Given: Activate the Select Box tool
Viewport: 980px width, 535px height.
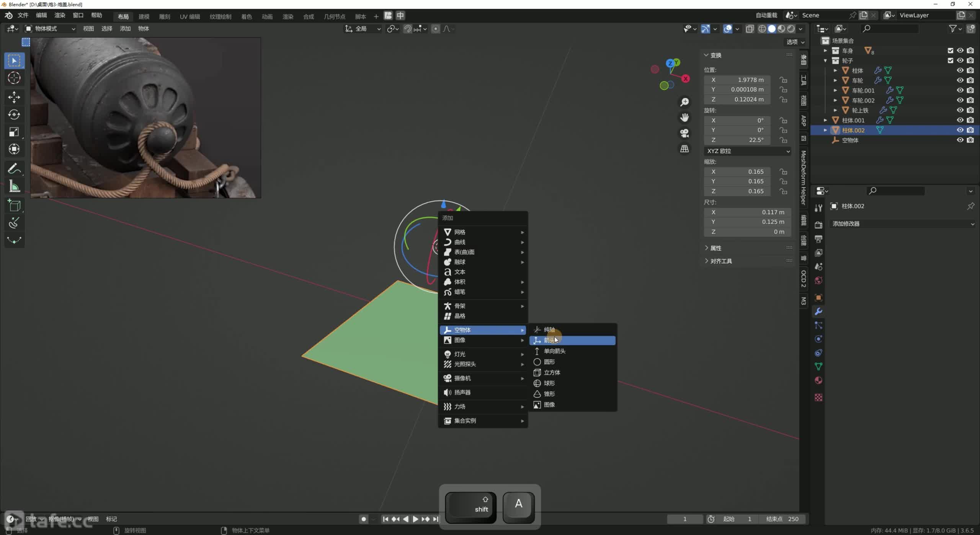Looking at the screenshot, I should point(14,60).
